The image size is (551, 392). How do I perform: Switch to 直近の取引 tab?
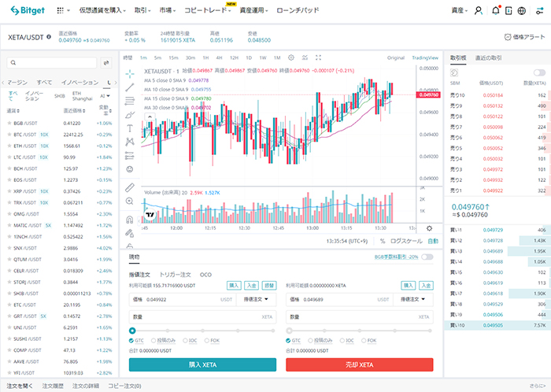(489, 58)
